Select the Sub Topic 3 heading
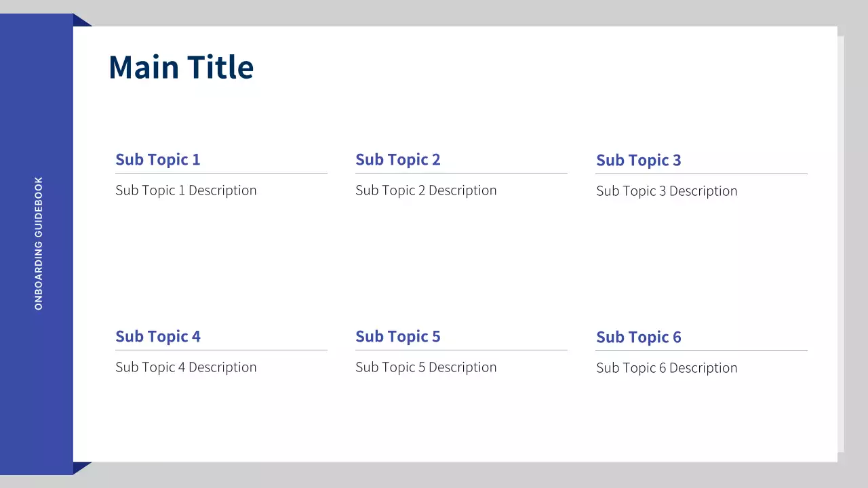868x488 pixels. [639, 160]
